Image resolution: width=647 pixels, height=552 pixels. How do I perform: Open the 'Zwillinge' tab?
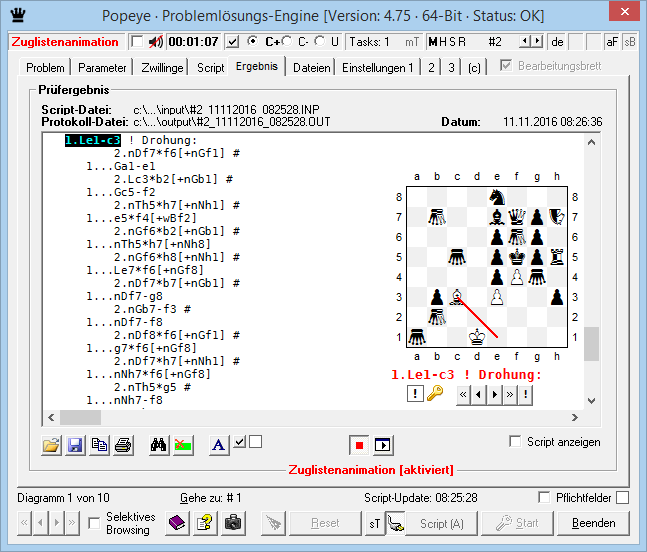click(x=163, y=68)
